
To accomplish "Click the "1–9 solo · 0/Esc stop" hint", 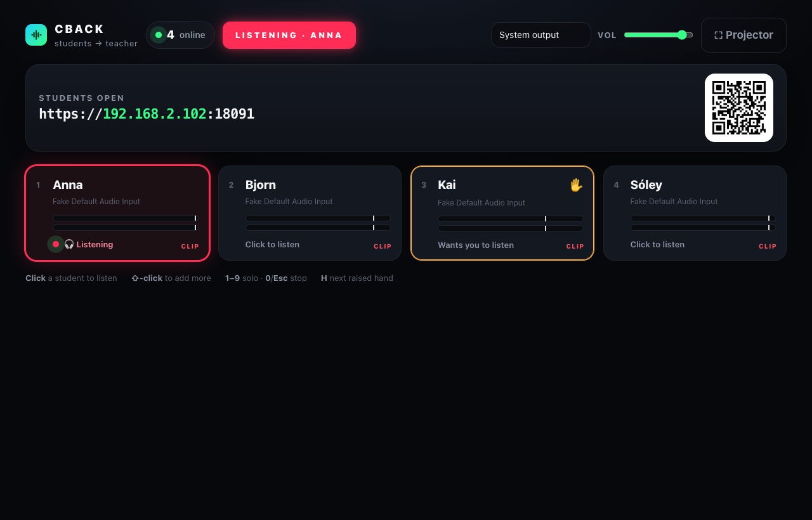I will 266,278.
